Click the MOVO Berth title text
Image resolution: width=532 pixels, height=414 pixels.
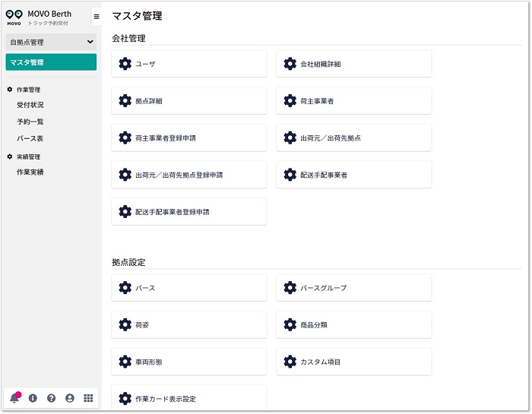49,14
